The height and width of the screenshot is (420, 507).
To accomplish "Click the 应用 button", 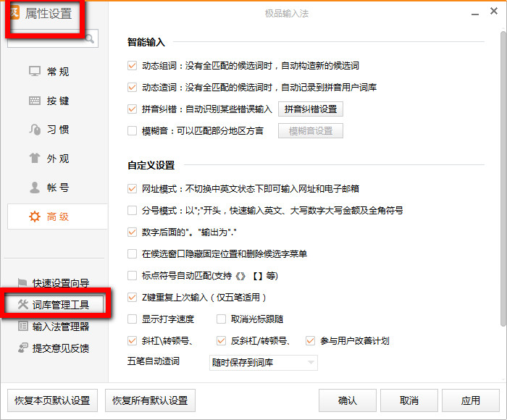I will [x=471, y=400].
